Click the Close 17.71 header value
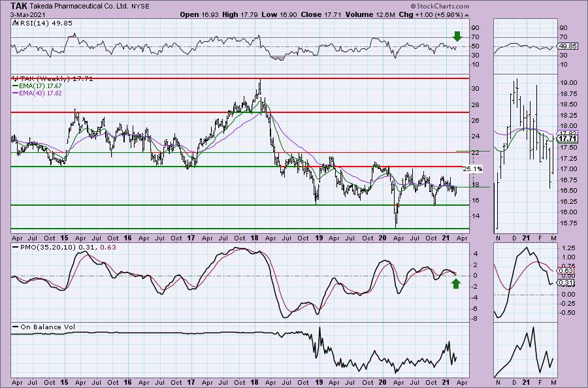Screen dimensions: 588x388 [x=321, y=14]
